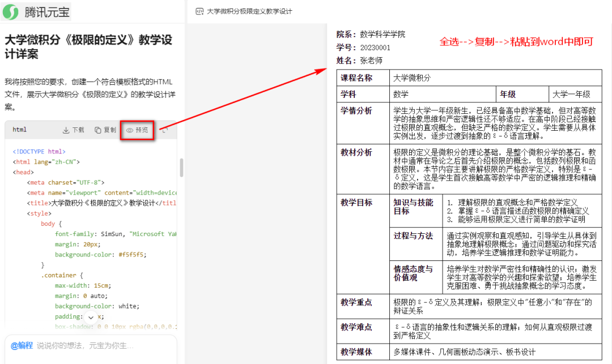Click the download icon next to 下载
Screen dimensions: 612x364
pyautogui.click(x=65, y=130)
